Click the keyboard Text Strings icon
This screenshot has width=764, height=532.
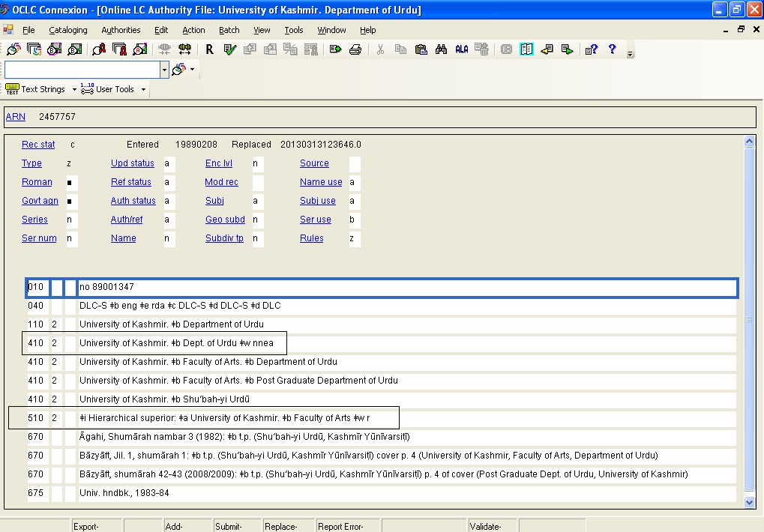tap(12, 89)
